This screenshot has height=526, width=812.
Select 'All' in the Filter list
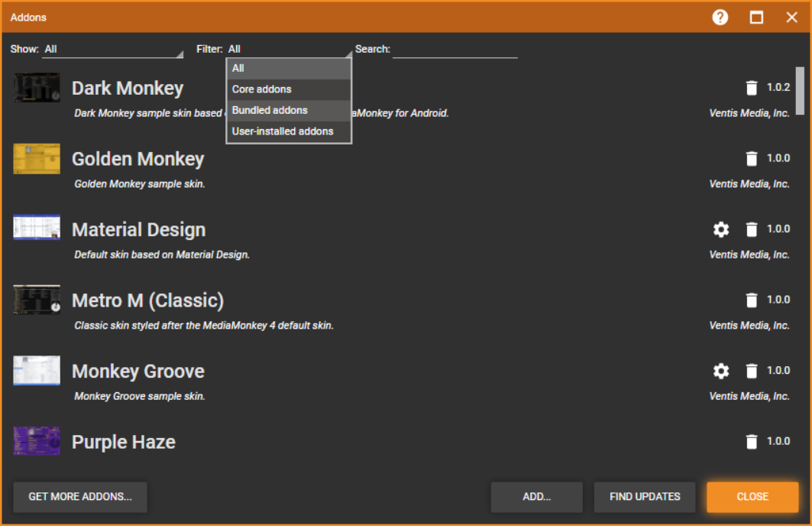coord(289,68)
